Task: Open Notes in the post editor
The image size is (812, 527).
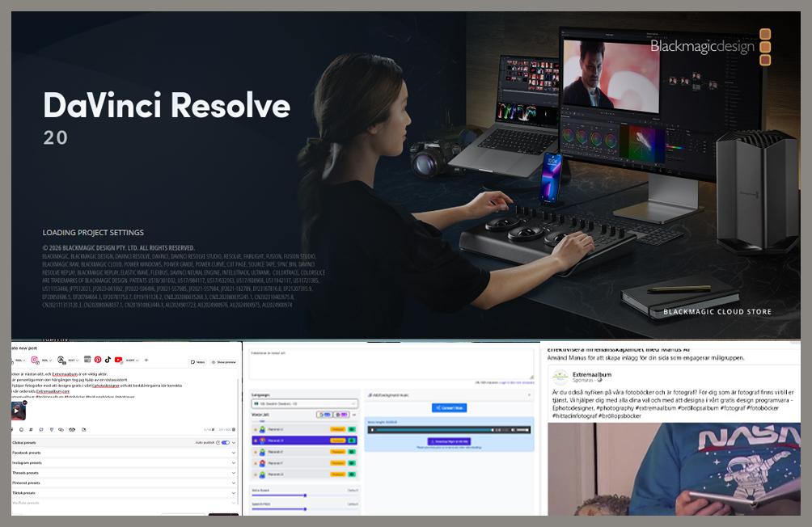Action: tap(197, 362)
